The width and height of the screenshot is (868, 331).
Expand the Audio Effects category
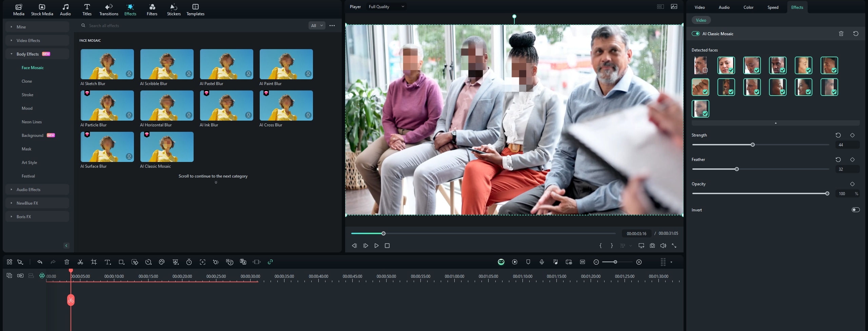(x=37, y=189)
